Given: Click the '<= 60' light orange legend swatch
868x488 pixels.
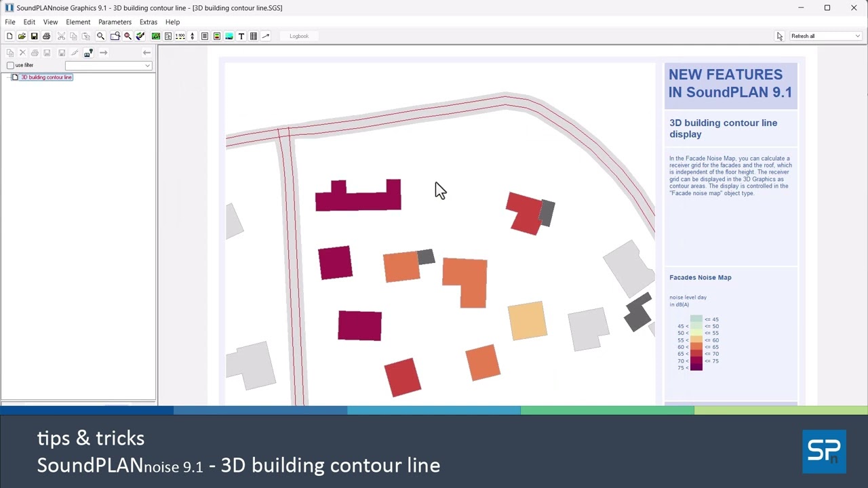Looking at the screenshot, I should (x=696, y=340).
